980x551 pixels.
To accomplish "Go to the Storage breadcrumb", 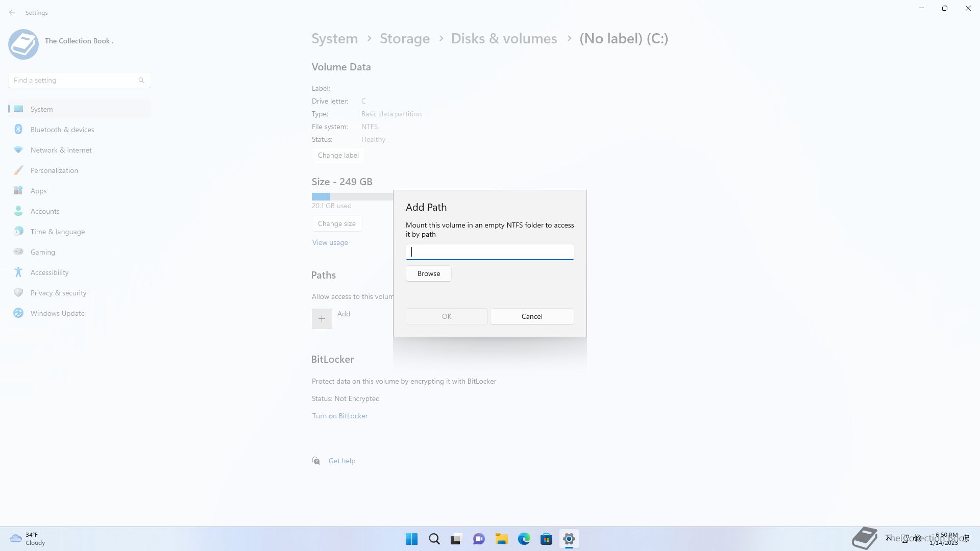I will tap(404, 39).
